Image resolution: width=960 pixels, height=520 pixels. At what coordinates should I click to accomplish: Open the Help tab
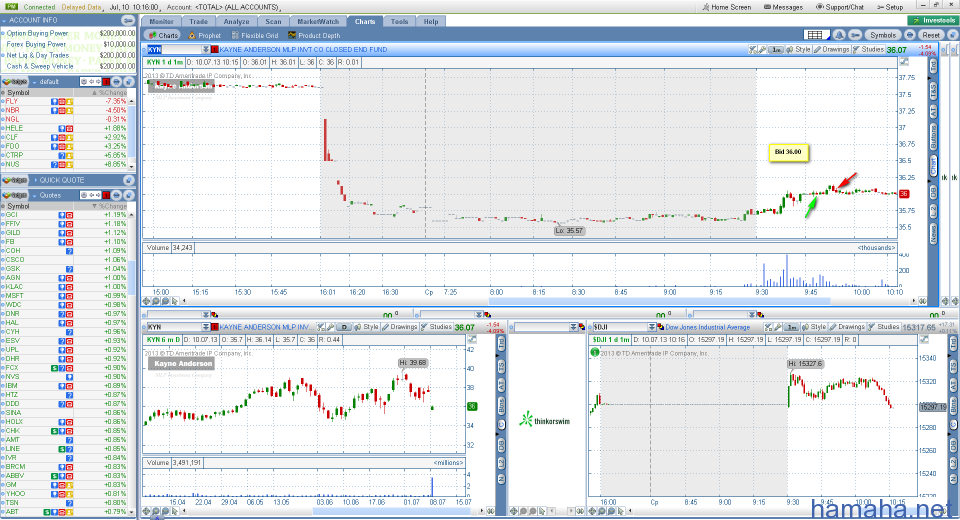tap(431, 21)
